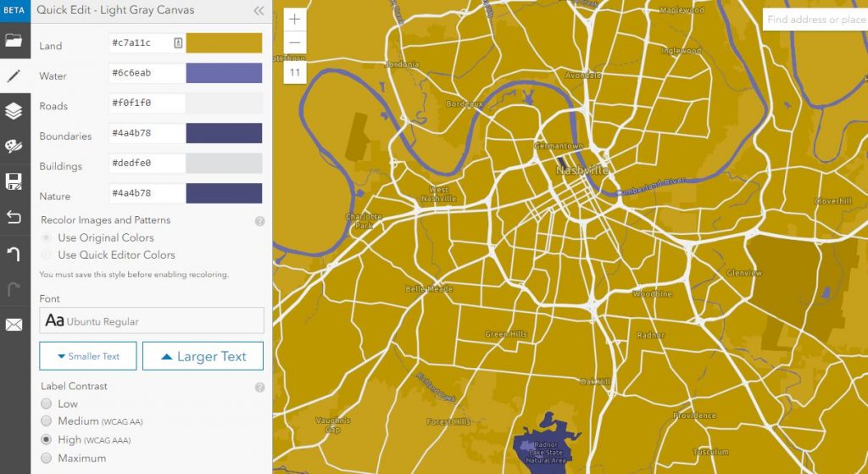The image size is (868, 474).
Task: Click the color palette icon
Action: point(14,146)
